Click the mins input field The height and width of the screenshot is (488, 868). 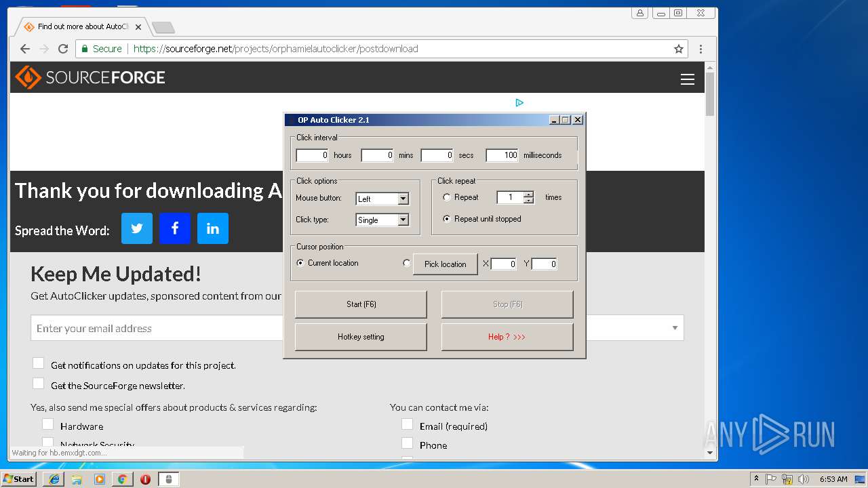pos(377,155)
